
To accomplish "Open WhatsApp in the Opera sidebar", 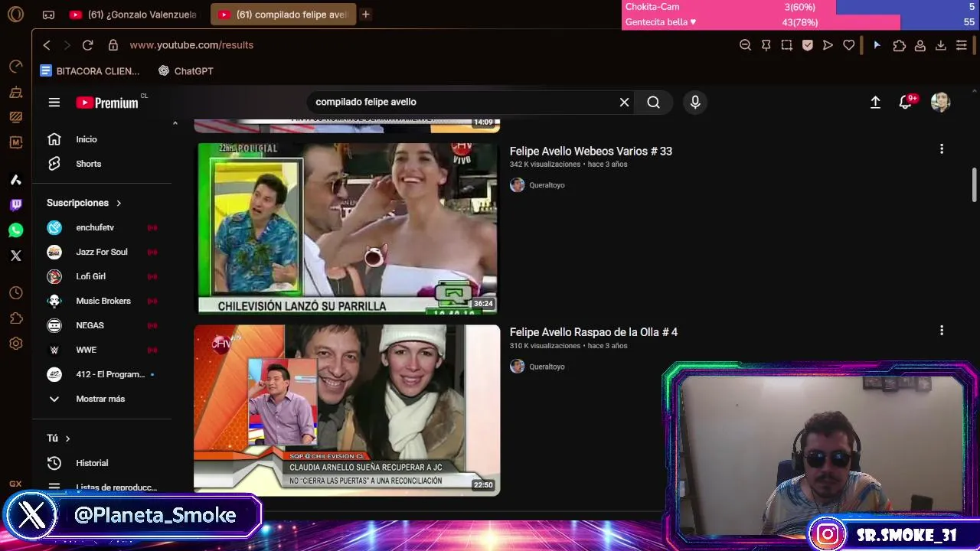I will coord(15,230).
